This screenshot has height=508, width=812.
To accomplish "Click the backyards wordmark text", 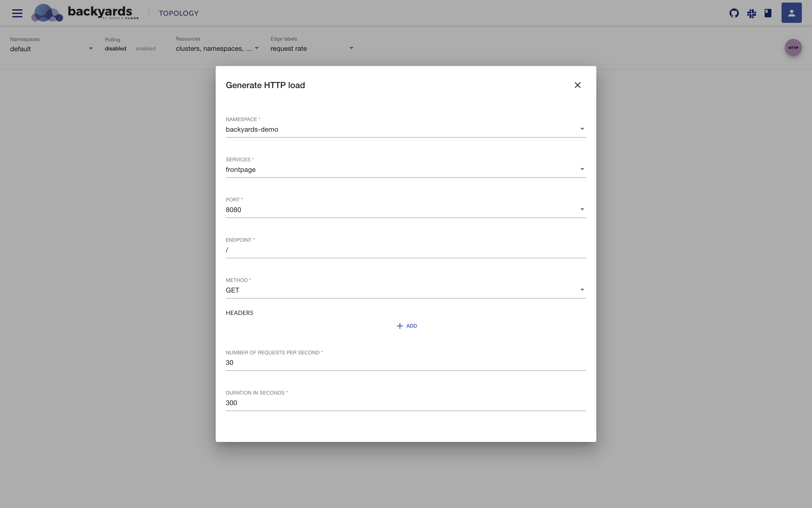I will 101,12.
